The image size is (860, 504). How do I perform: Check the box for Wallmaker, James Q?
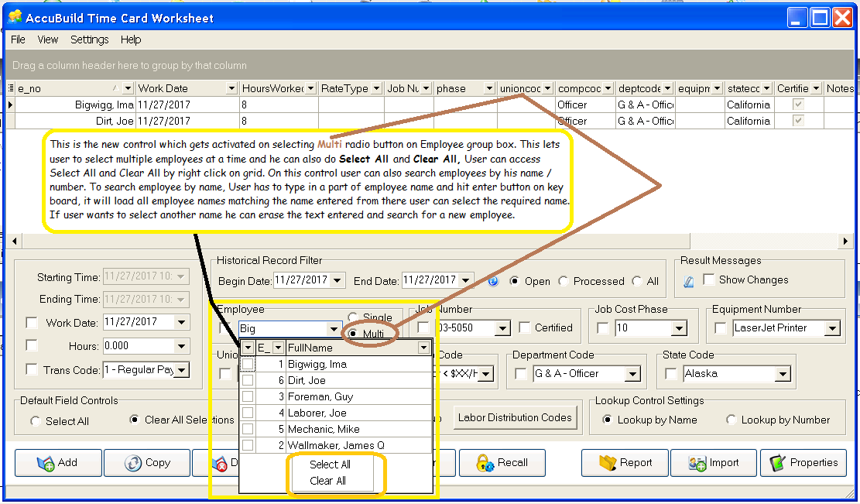coord(248,444)
